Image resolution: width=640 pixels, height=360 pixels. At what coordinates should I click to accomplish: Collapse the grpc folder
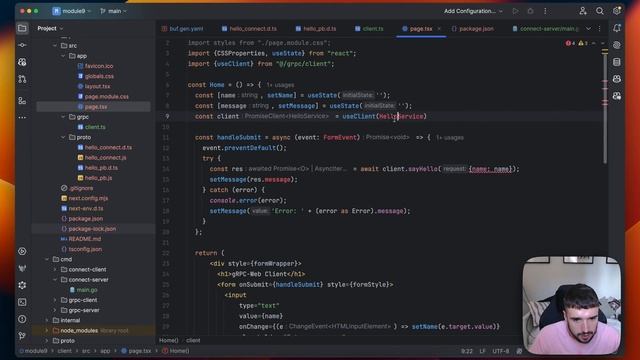63,117
